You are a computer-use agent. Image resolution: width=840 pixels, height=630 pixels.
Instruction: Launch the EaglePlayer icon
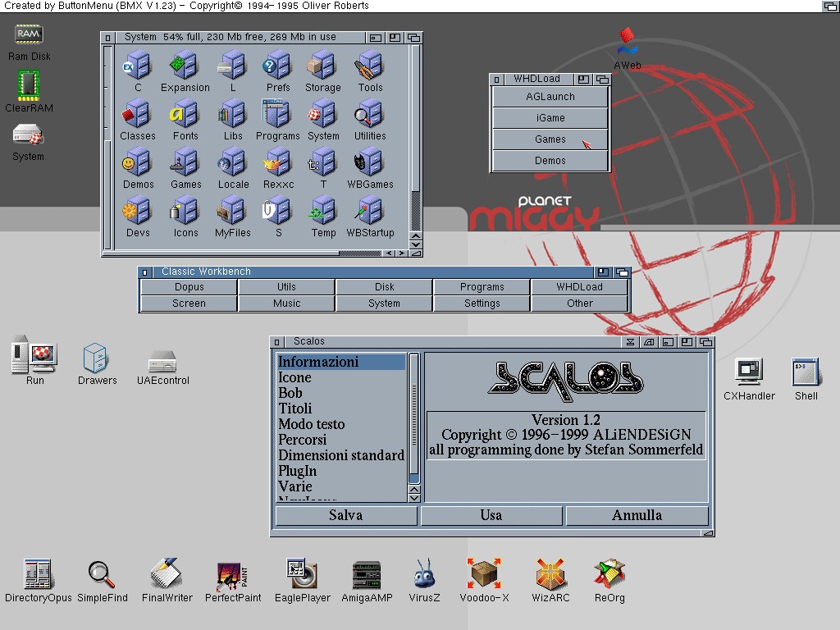[302, 573]
